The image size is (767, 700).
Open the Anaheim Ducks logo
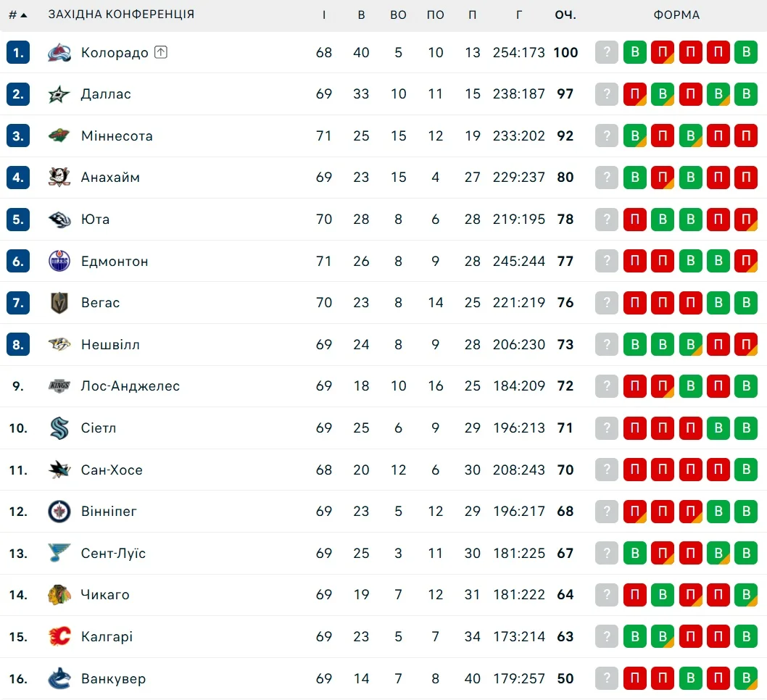59,178
